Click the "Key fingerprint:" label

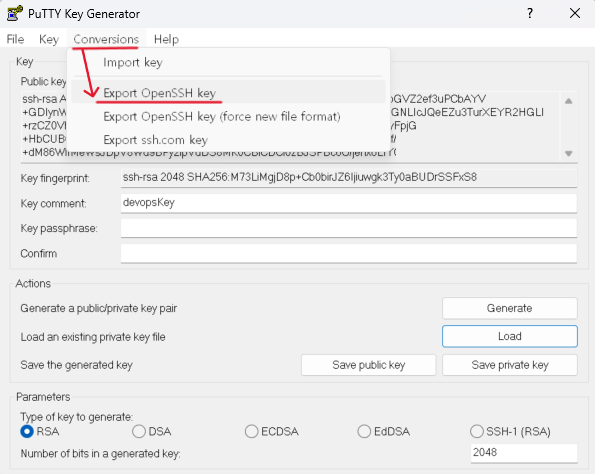pos(55,178)
